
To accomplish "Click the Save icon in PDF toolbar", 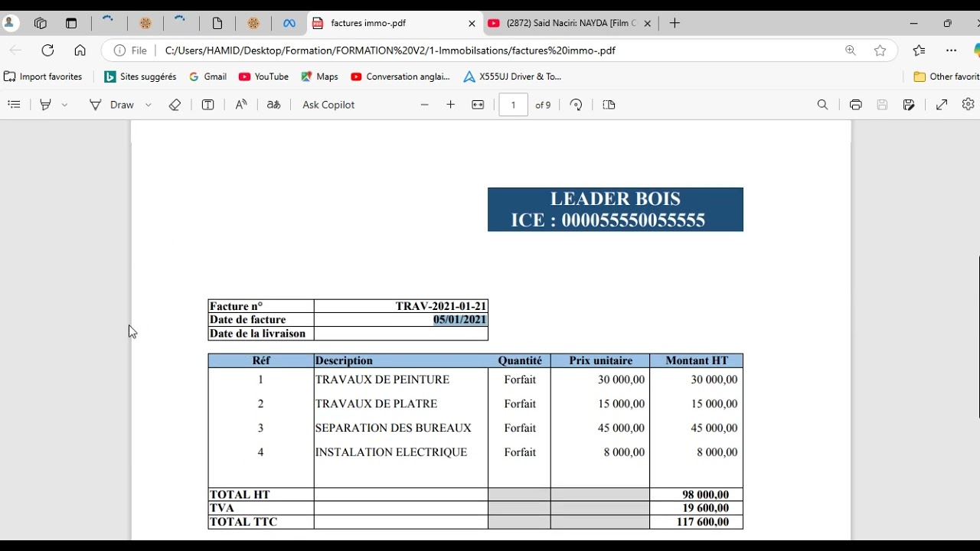I will tap(882, 105).
